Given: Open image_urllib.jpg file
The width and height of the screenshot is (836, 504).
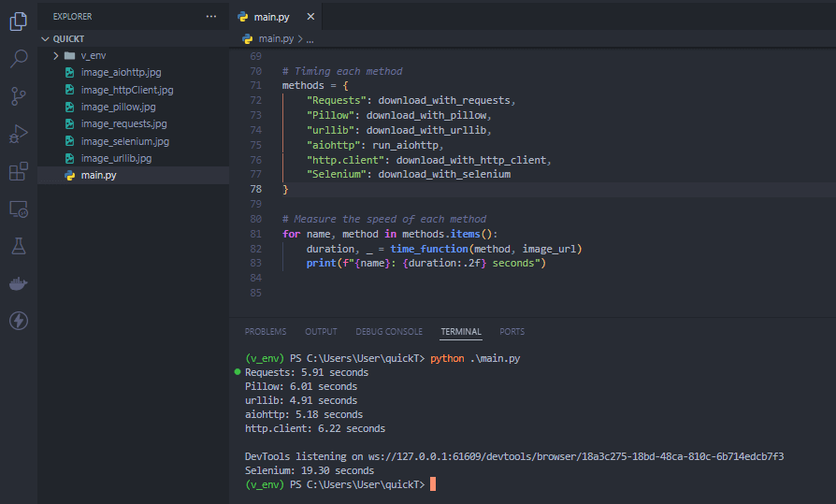Looking at the screenshot, I should point(134,158).
